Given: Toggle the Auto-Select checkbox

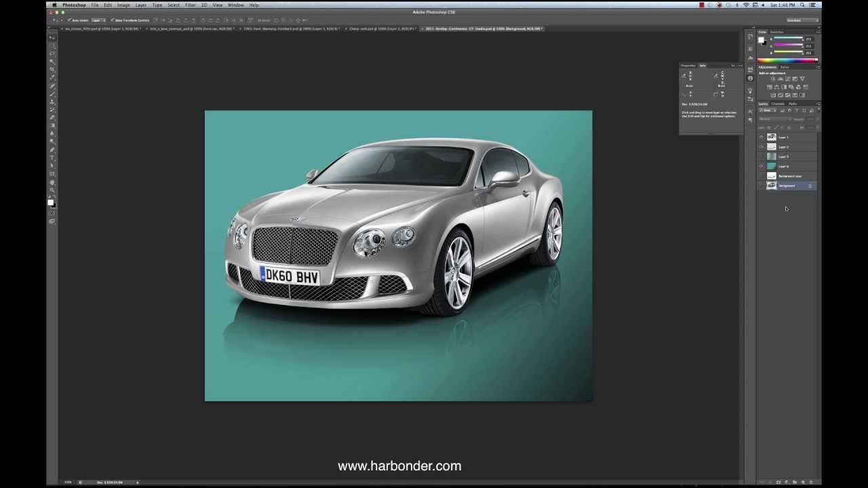Looking at the screenshot, I should (x=70, y=20).
